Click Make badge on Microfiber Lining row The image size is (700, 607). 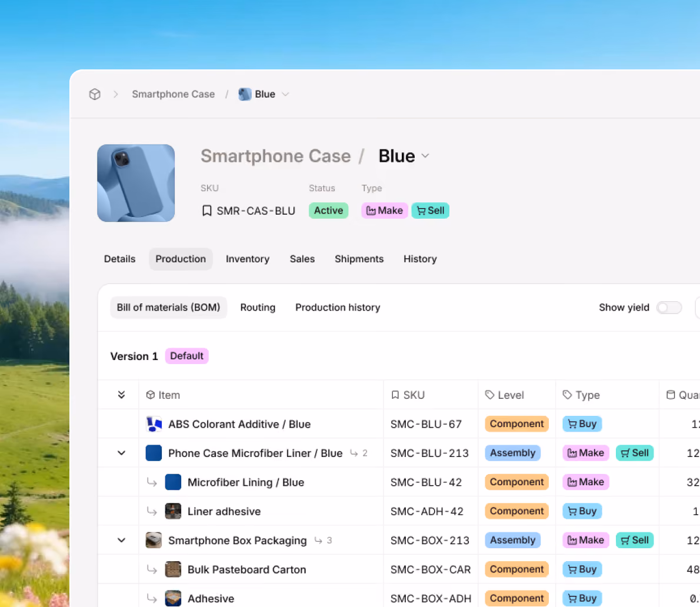pyautogui.click(x=586, y=482)
